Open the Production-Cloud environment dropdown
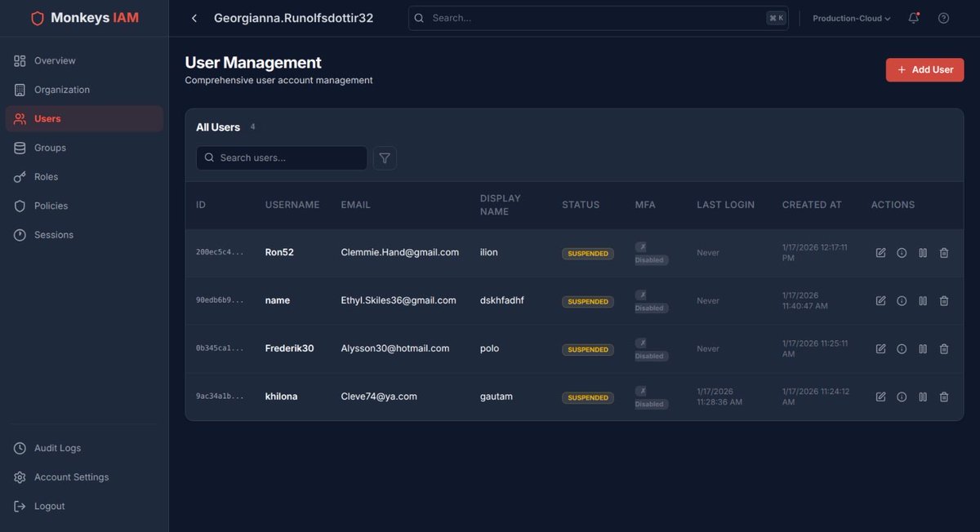Image resolution: width=980 pixels, height=532 pixels. [x=851, y=18]
